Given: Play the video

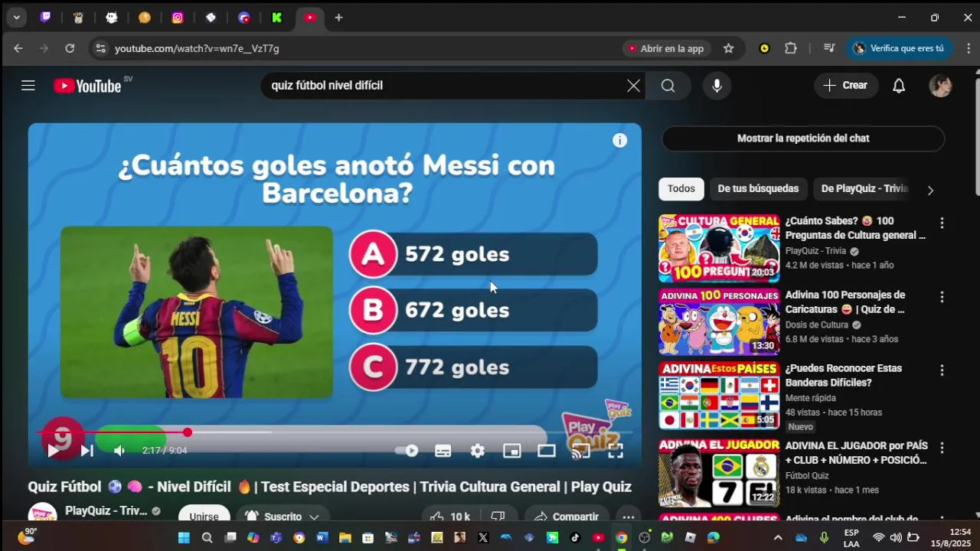Looking at the screenshot, I should 53,451.
